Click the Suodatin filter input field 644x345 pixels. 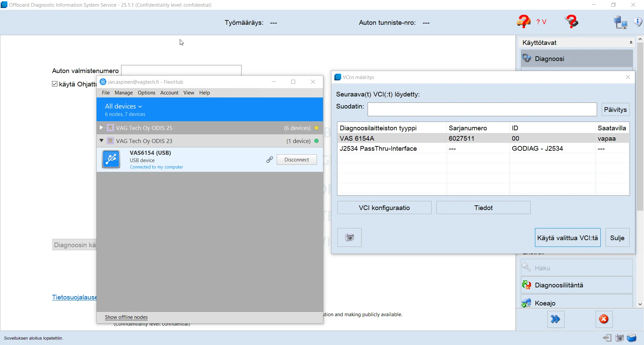pyautogui.click(x=482, y=110)
